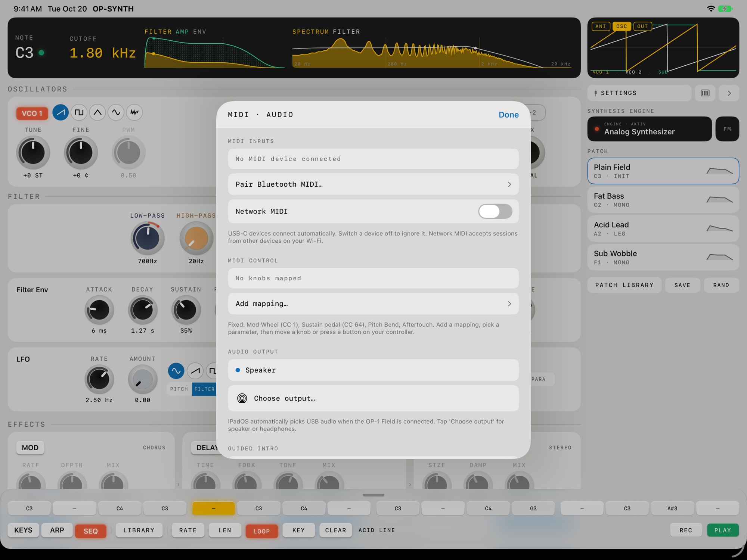Select the triangle waveform for VCO 1
The width and height of the screenshot is (747, 560).
point(97,112)
